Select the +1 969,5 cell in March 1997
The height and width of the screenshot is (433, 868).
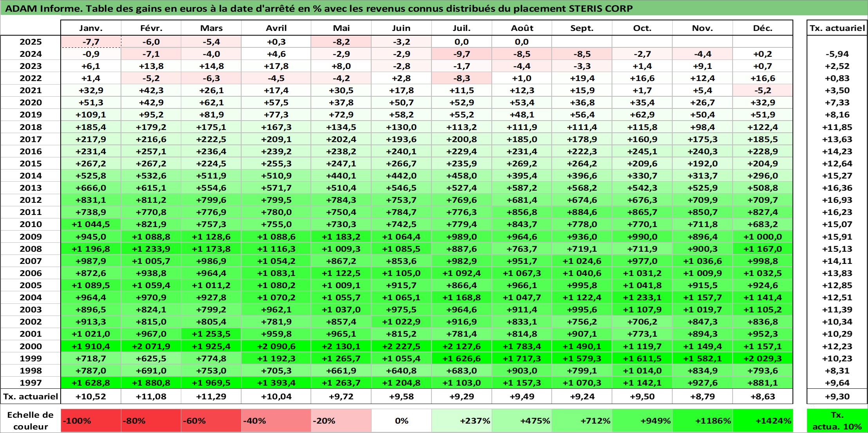[x=211, y=383]
